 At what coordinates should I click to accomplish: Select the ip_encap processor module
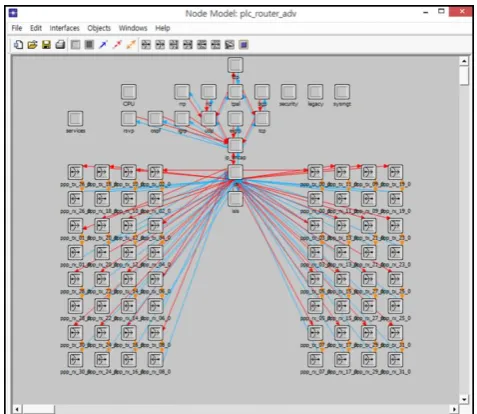(x=235, y=145)
